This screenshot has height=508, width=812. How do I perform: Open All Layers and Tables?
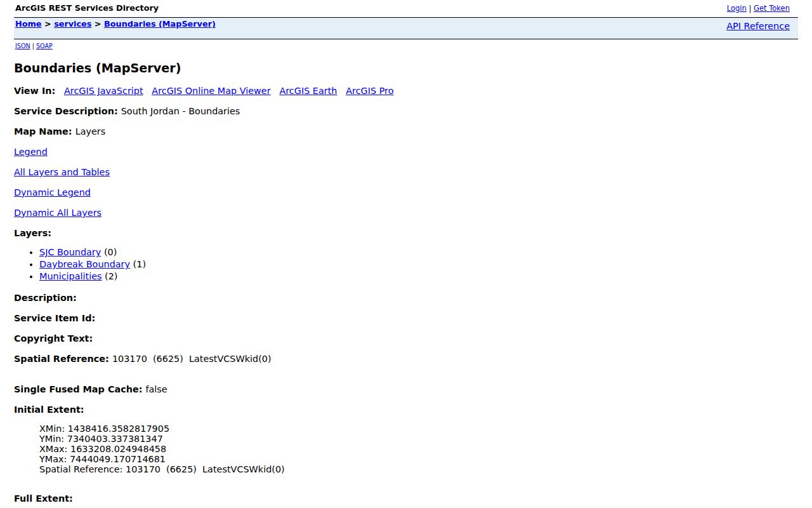tap(62, 172)
